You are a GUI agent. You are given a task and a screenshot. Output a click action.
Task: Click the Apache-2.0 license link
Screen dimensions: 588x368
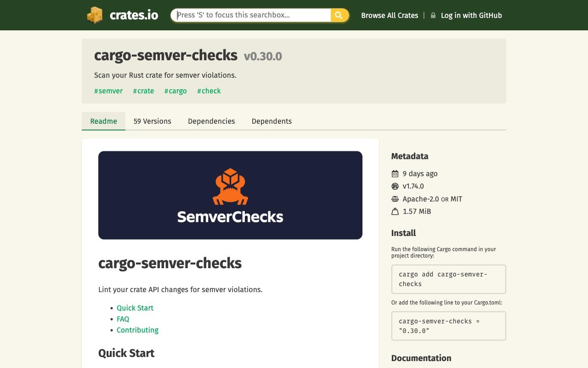pyautogui.click(x=420, y=199)
